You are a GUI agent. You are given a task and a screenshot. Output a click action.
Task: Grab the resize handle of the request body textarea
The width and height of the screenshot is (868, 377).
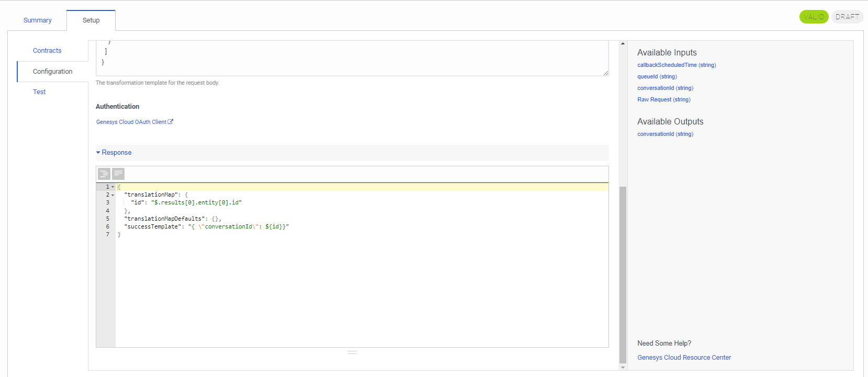point(605,73)
